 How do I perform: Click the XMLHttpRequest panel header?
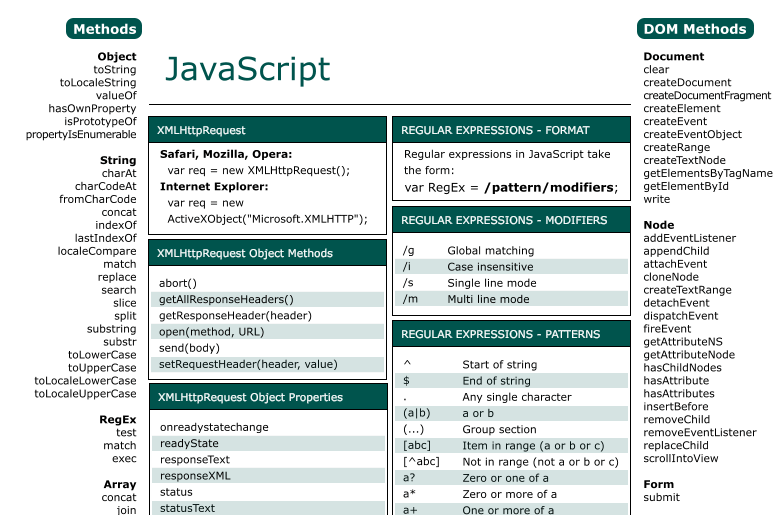(268, 130)
